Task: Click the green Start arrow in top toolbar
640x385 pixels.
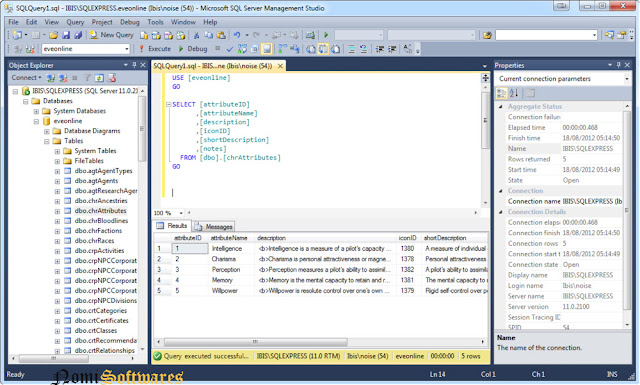Action: click(x=326, y=35)
